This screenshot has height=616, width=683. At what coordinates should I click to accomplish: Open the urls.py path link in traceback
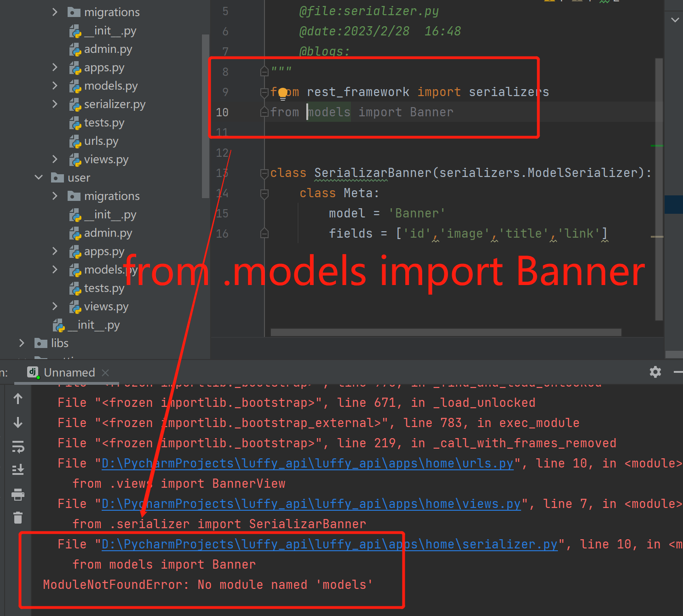(x=307, y=463)
